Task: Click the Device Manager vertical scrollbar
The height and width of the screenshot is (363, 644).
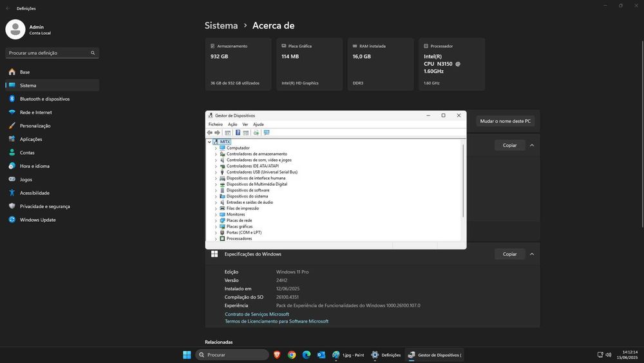Action: tap(463, 181)
